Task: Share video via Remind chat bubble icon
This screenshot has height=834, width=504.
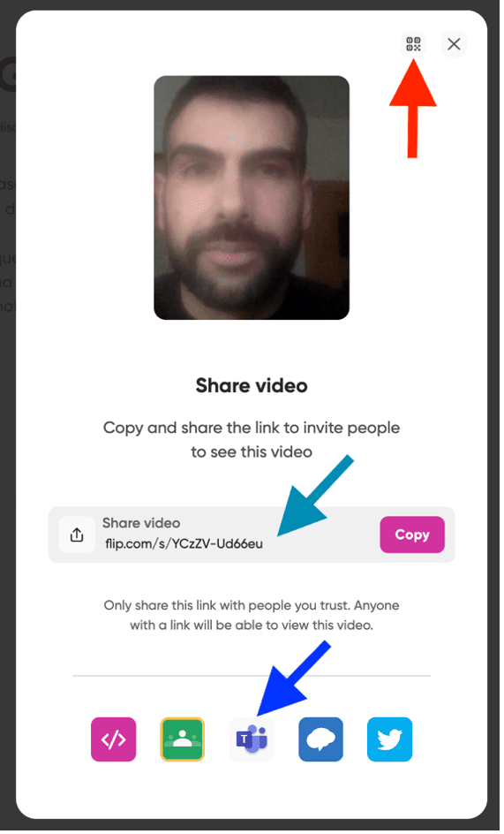Action: click(320, 739)
